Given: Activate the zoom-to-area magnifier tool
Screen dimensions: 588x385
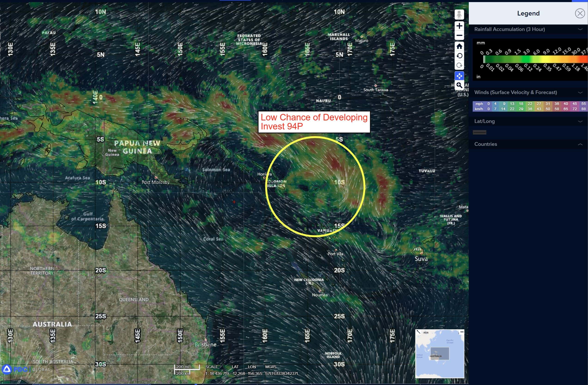Looking at the screenshot, I should [x=459, y=85].
